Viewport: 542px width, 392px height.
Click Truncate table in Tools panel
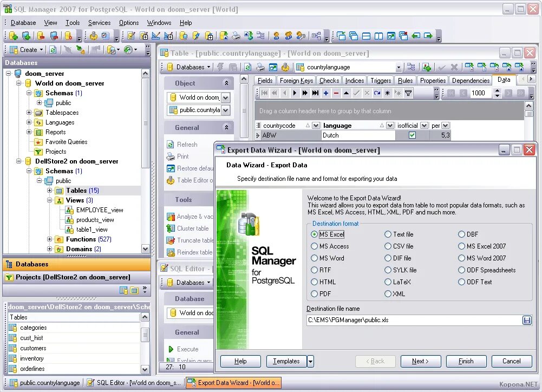[x=190, y=240]
